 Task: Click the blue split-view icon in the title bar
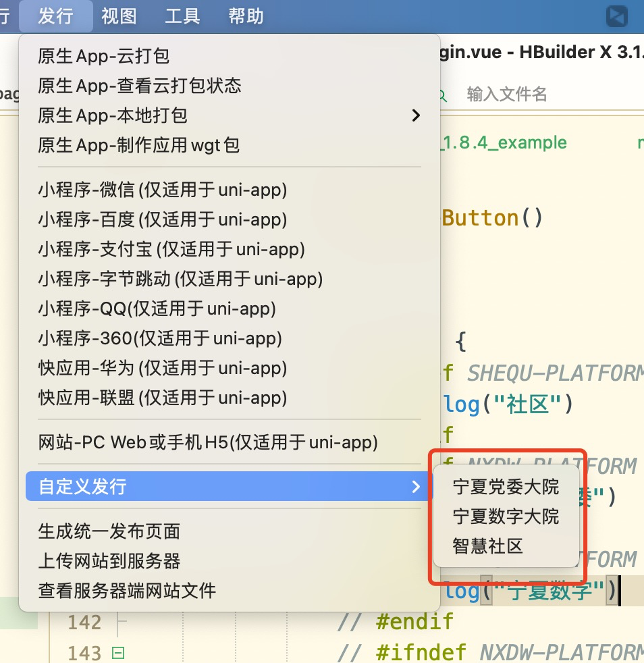click(x=616, y=16)
